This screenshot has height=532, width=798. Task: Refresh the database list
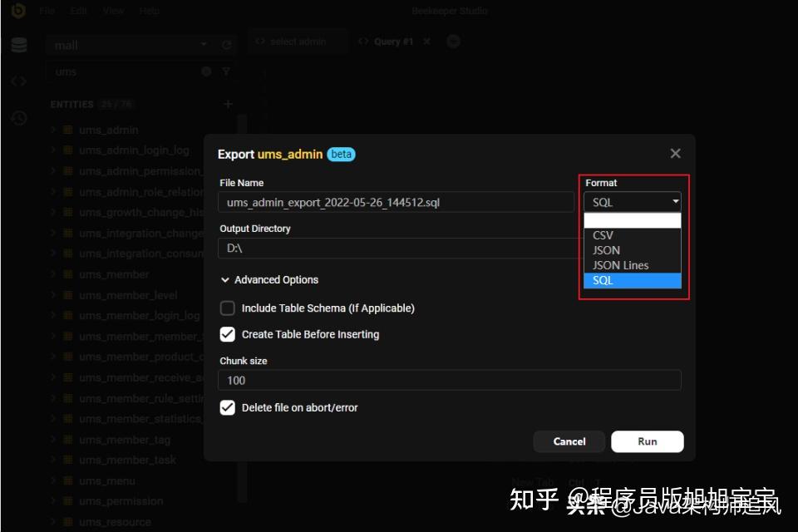click(x=226, y=45)
